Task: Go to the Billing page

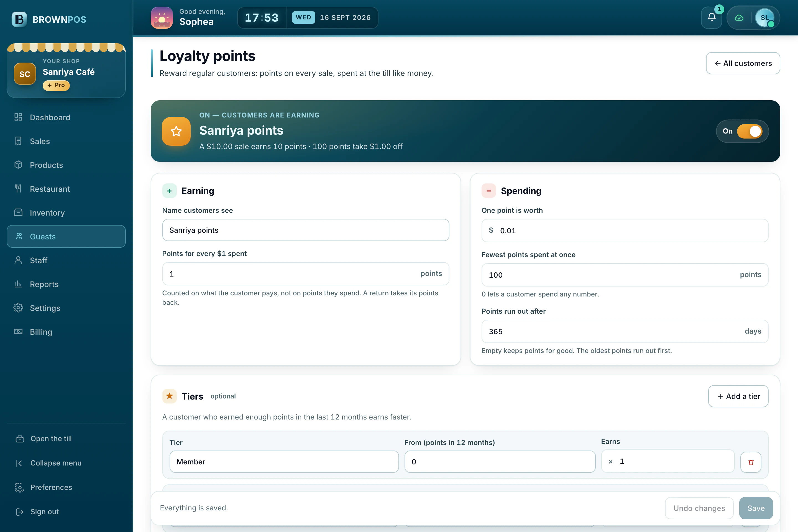Action: point(66,332)
